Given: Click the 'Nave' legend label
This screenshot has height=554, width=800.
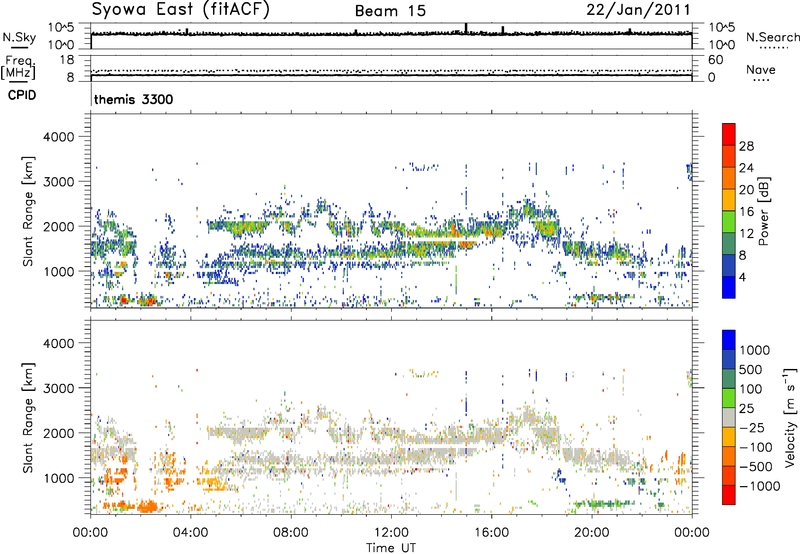Looking at the screenshot, I should click(x=761, y=70).
